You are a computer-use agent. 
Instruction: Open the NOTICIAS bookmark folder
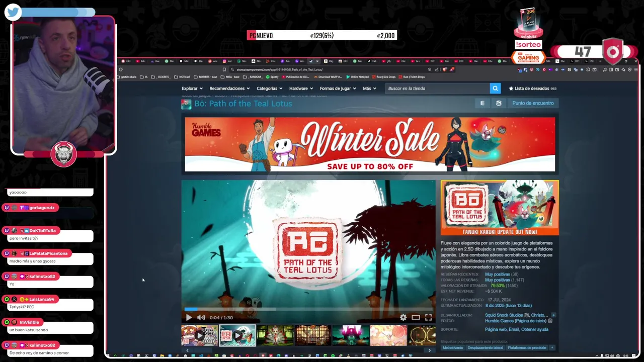tap(182, 77)
